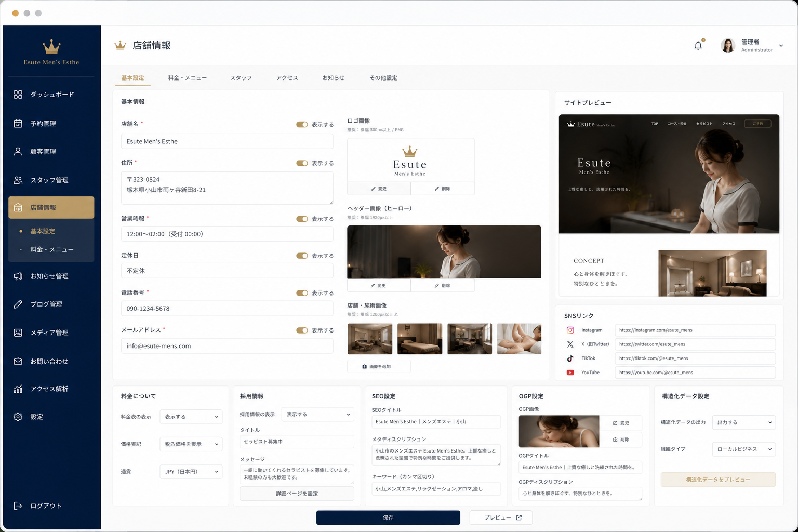Click the Instagram icon in SNSリンク
This screenshot has width=798, height=532.
pos(570,330)
